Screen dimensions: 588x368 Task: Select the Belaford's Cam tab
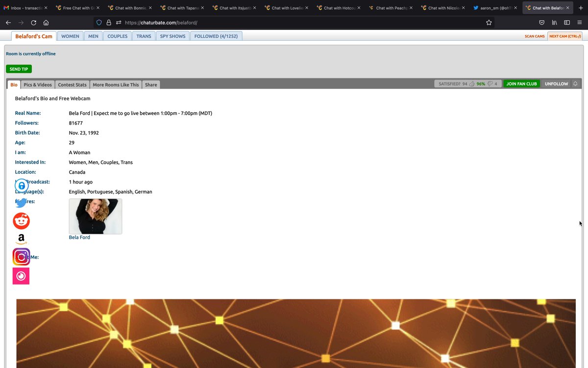click(34, 36)
